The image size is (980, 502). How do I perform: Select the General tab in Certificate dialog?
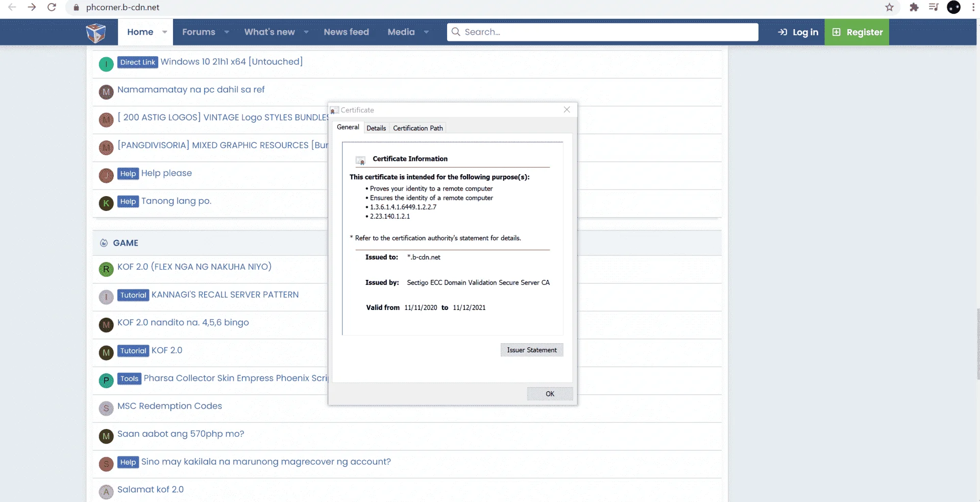click(348, 127)
